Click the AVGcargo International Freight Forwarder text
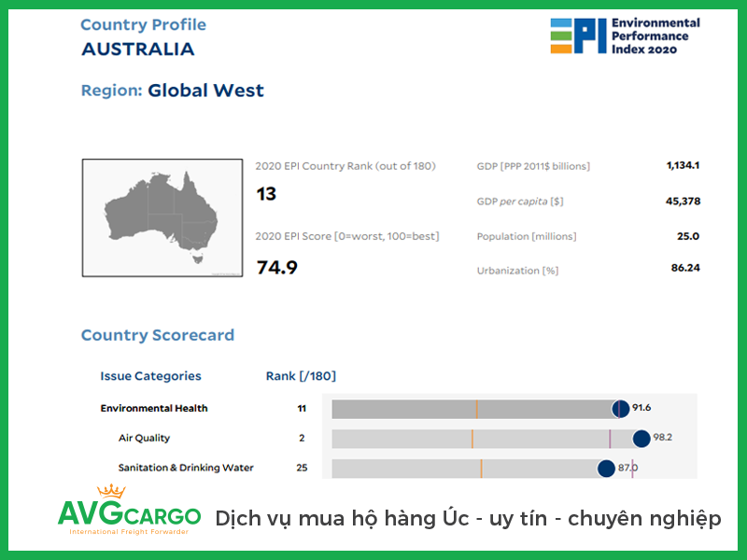 (x=129, y=530)
